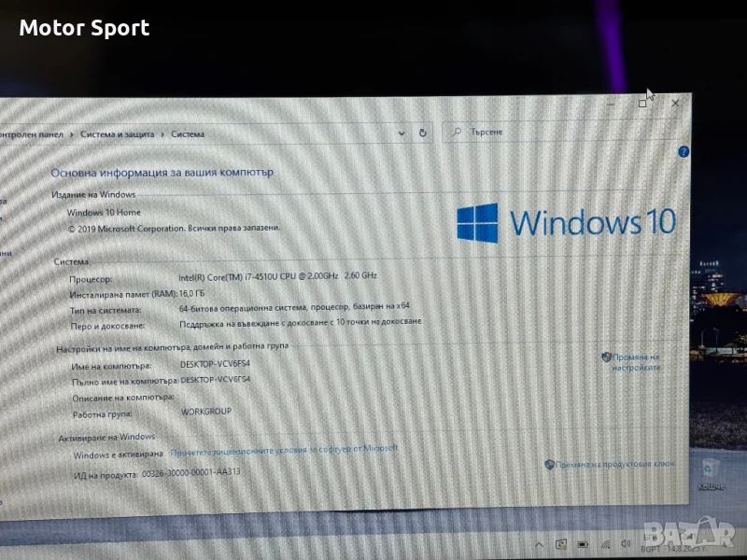This screenshot has width=747, height=560.
Task: Maximize the System window
Action: (x=642, y=104)
